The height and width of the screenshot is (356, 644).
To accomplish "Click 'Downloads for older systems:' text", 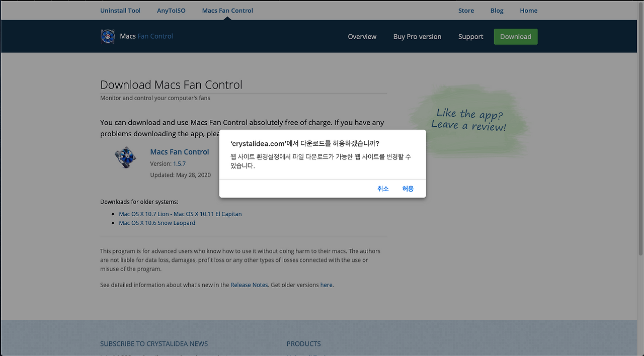I will click(139, 202).
